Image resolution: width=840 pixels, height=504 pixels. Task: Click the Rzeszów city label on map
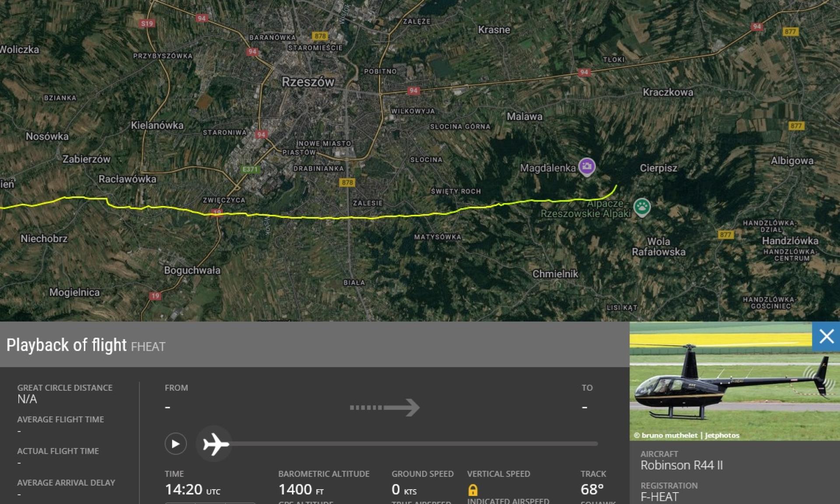pos(308,82)
